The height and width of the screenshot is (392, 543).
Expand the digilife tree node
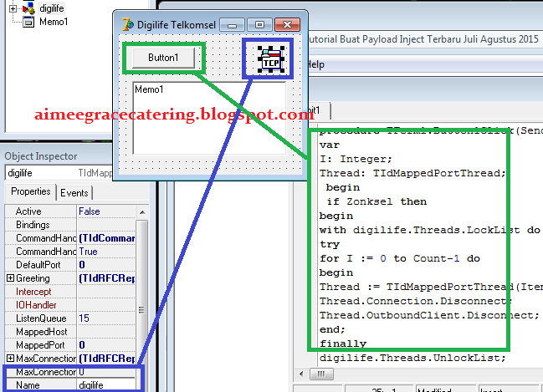(x=13, y=8)
